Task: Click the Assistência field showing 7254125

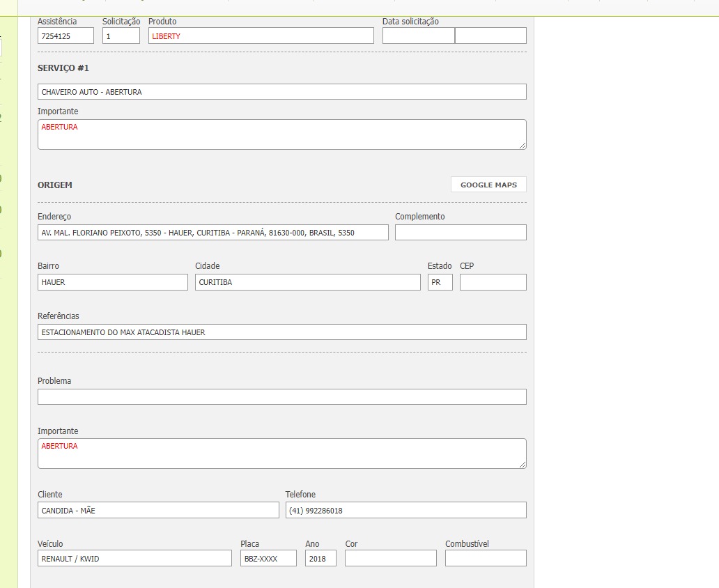Action: pos(65,36)
